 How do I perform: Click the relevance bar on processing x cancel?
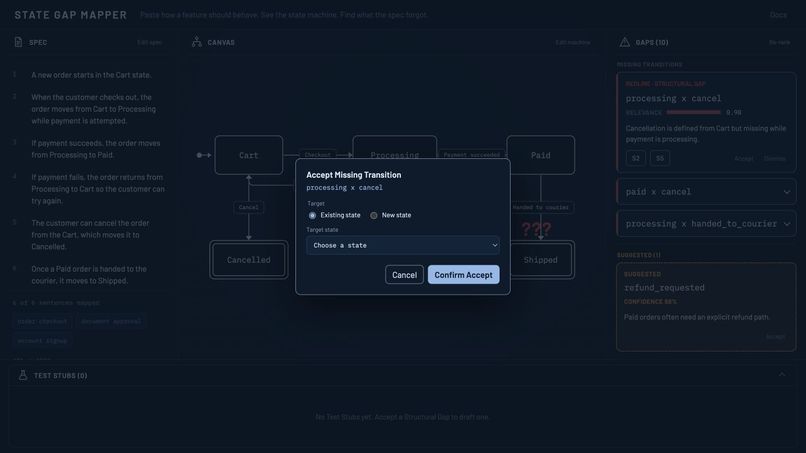693,112
